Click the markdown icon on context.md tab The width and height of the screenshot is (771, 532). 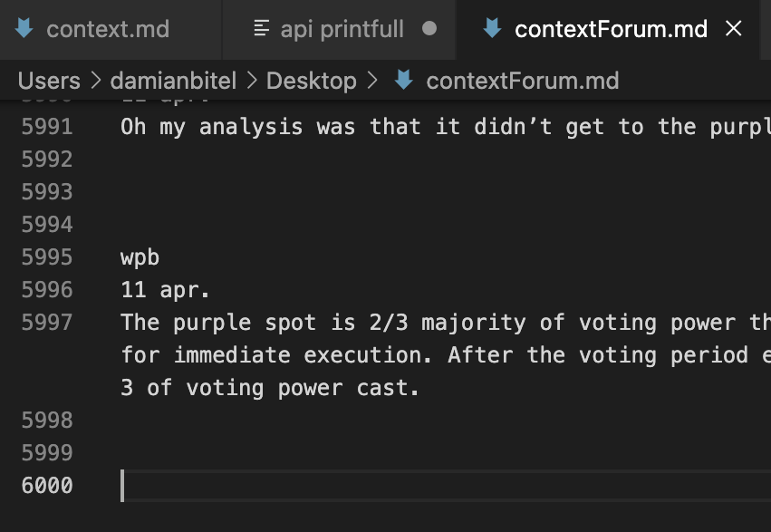25,29
